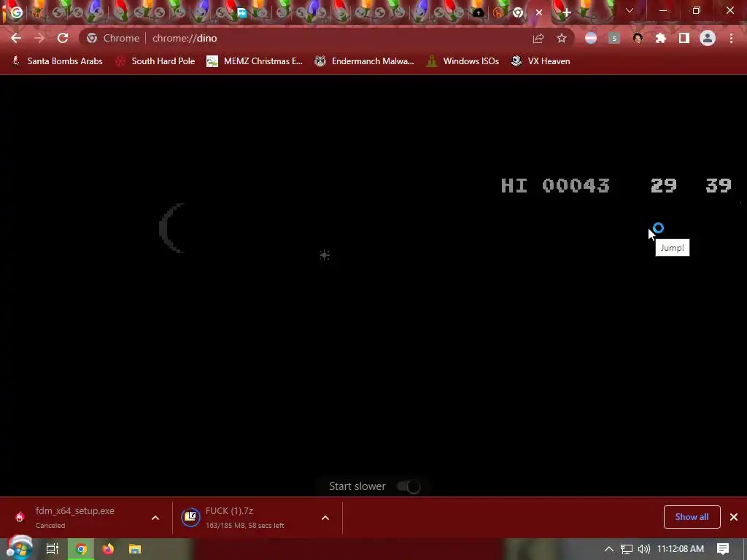Open the Chrome three-dot menu
The image size is (747, 560).
tap(731, 38)
